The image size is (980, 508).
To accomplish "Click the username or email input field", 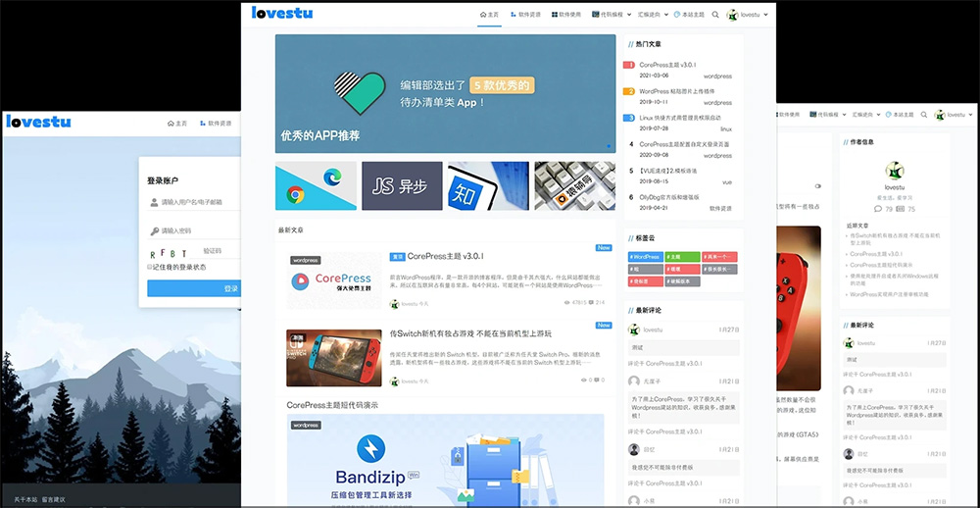I will tap(198, 203).
